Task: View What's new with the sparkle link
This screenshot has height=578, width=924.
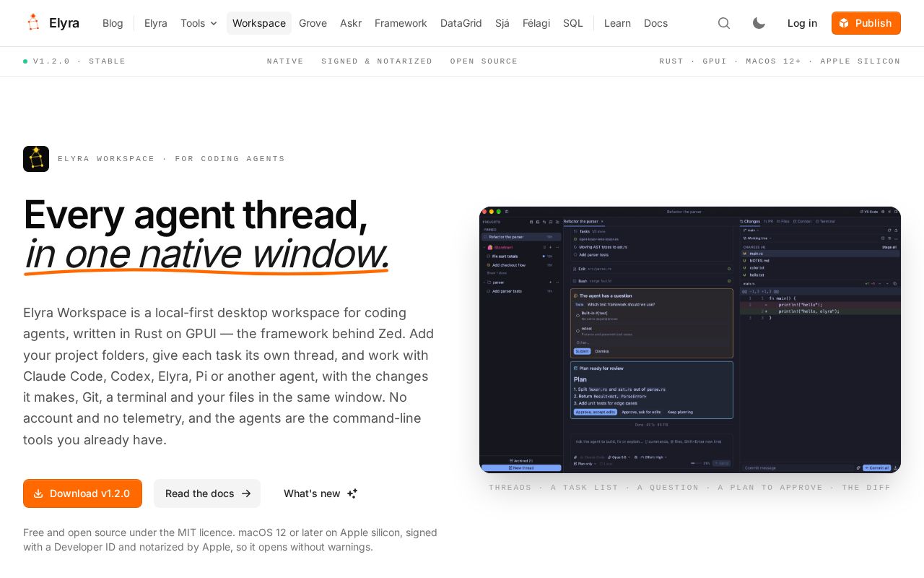Action: coord(321,493)
